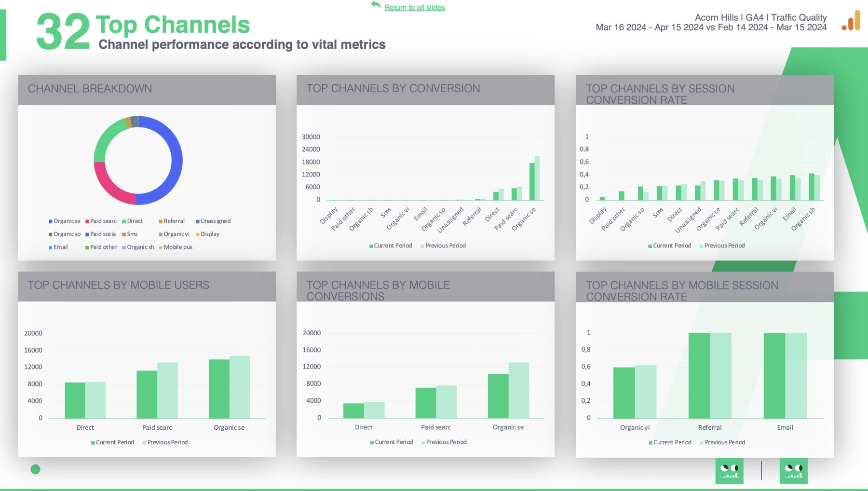Screen dimensions: 868x491
Task: Click the Organic se label in Mobile Users chart
Action: point(229,428)
